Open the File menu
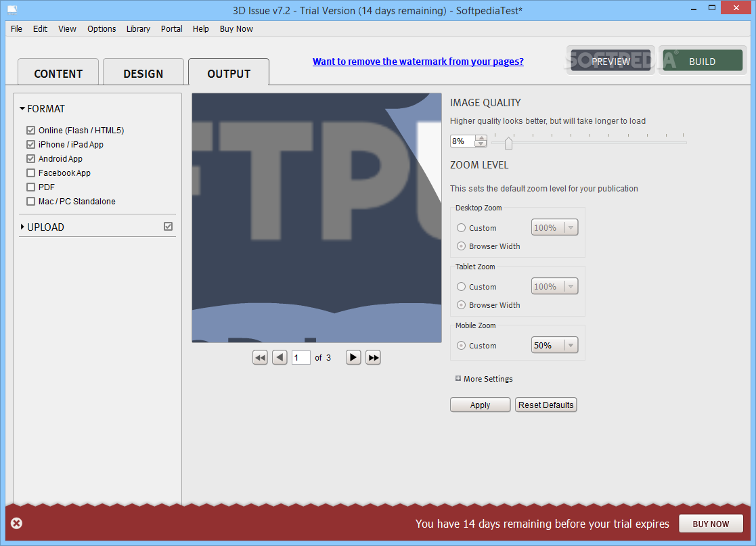The height and width of the screenshot is (546, 756). (x=16, y=29)
